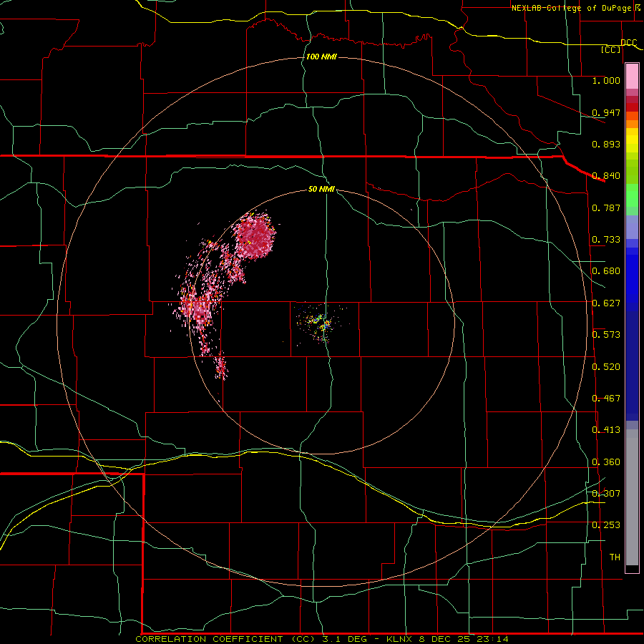
Task: Click the multicolored clutter at radar center
Action: 322,323
